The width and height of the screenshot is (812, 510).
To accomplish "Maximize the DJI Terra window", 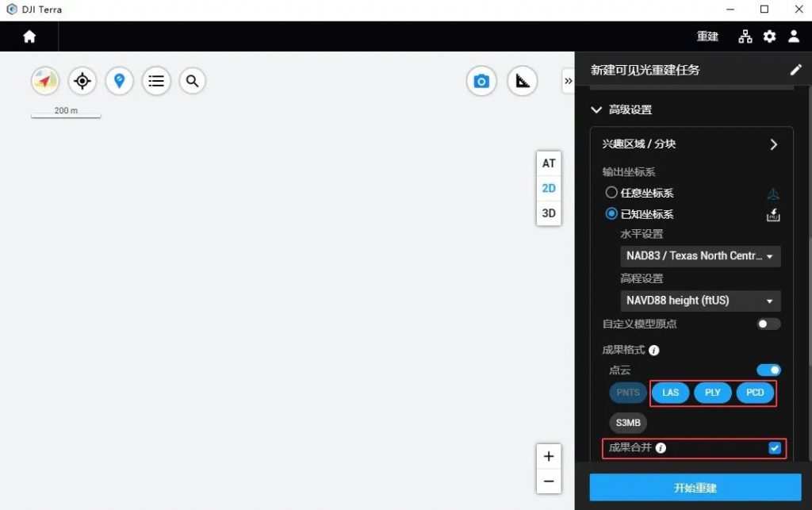I will 764,10.
